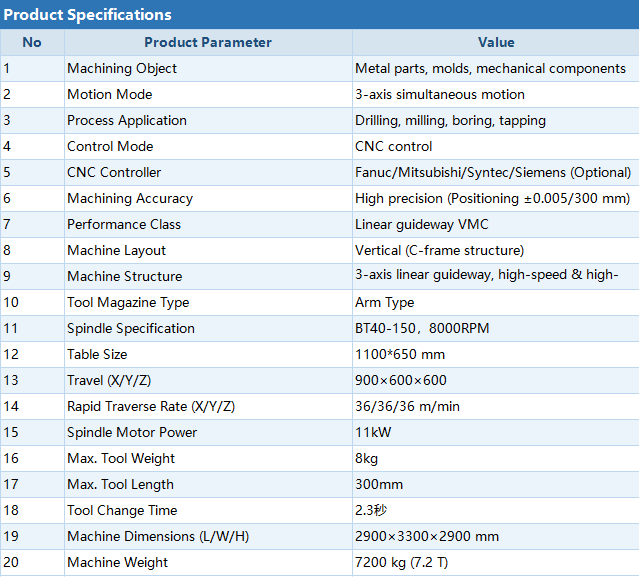This screenshot has width=639, height=577.
Task: Select the Product Parameter column header
Action: [x=208, y=42]
